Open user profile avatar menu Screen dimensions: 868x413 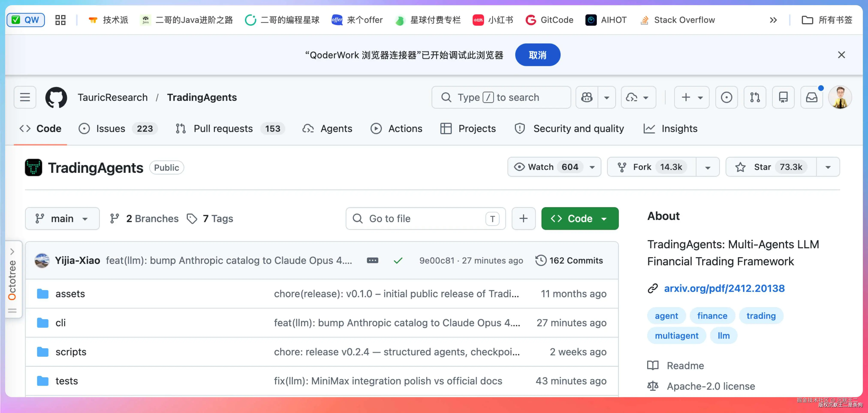click(x=840, y=97)
